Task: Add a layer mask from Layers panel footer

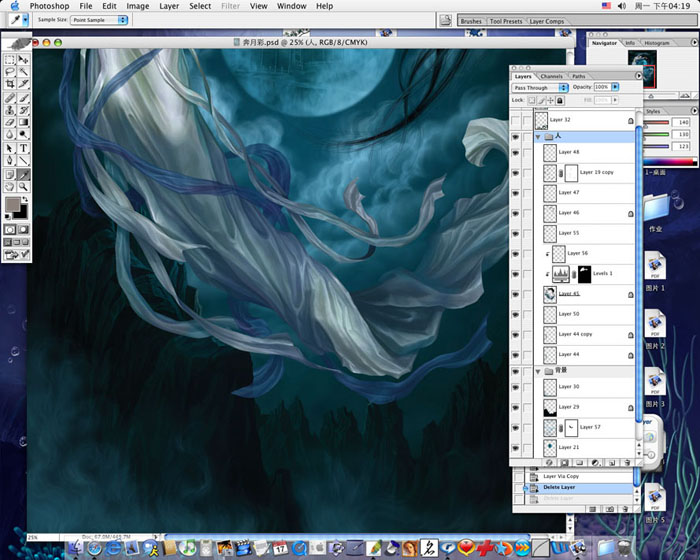Action: 564,463
